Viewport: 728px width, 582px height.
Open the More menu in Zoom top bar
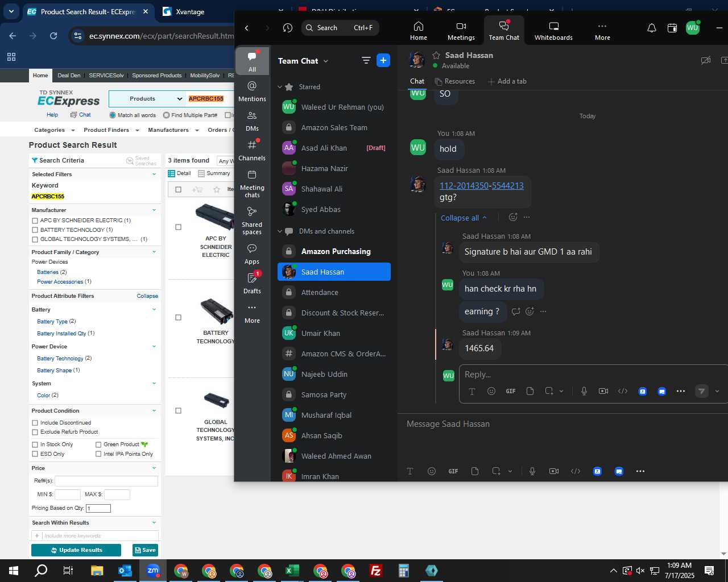[x=602, y=31]
